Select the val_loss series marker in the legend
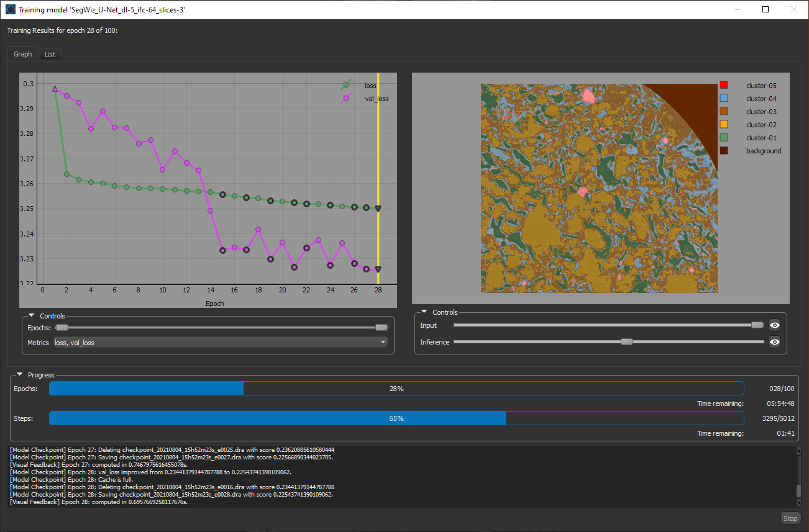The image size is (809, 532). [346, 98]
